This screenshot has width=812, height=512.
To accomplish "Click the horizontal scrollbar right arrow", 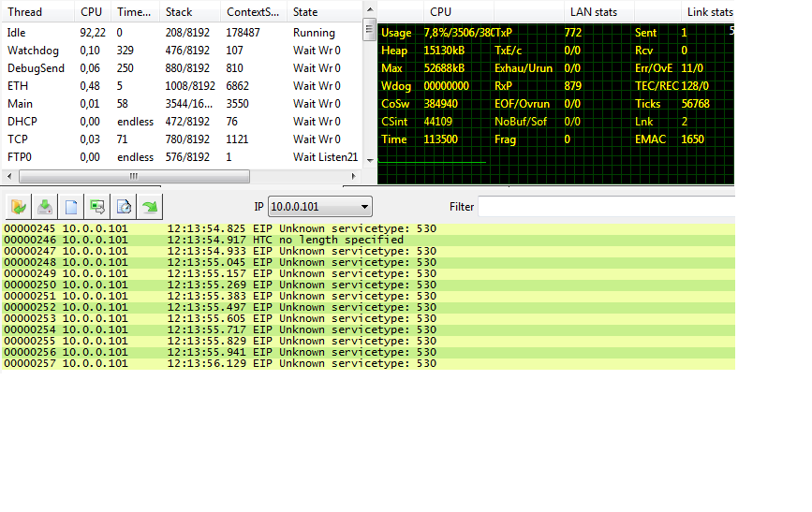I will point(354,177).
